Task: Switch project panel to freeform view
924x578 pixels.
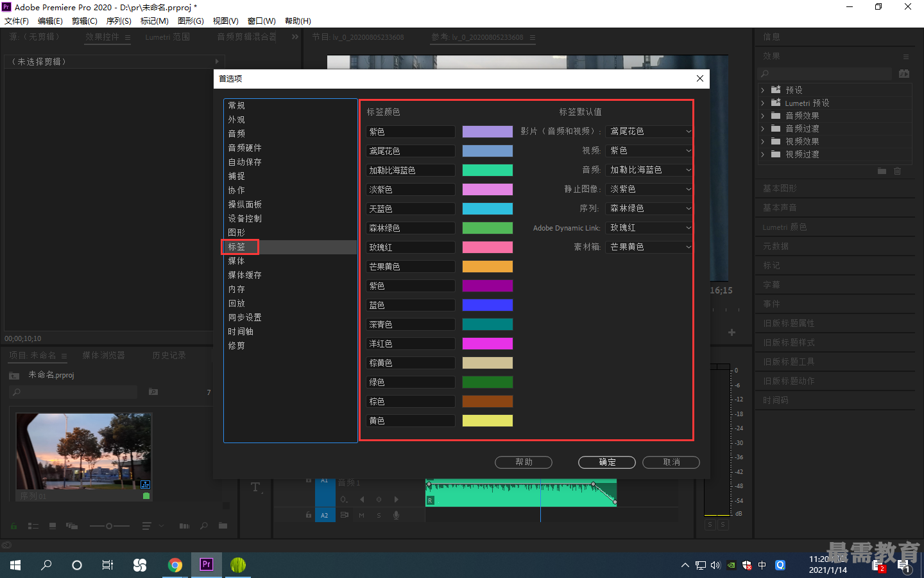Action: click(x=72, y=526)
